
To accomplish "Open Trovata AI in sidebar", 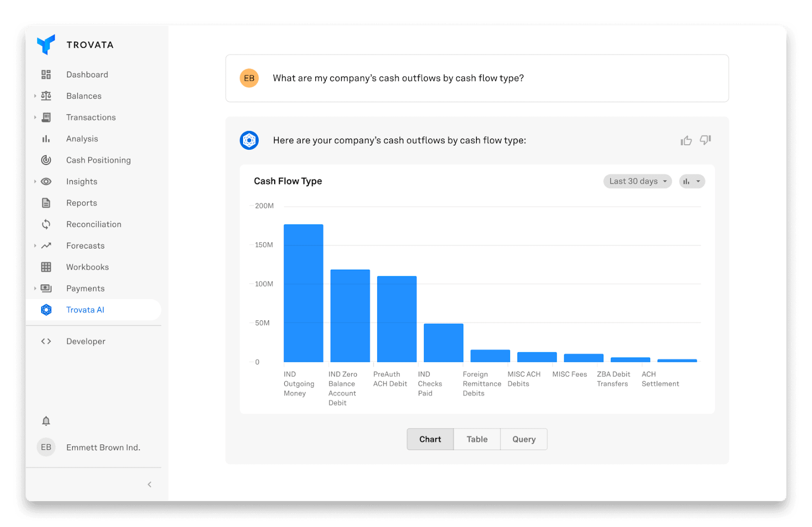I will click(85, 310).
